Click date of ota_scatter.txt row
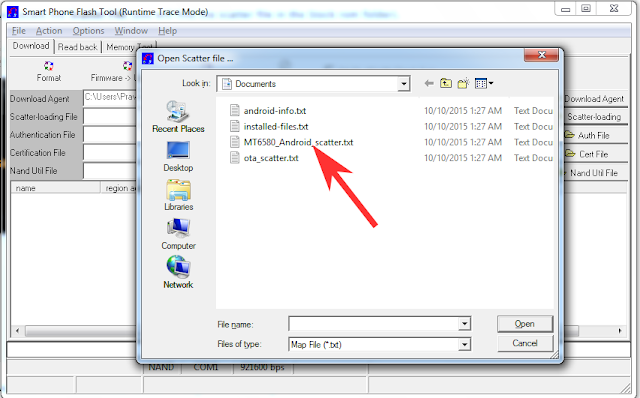 click(x=463, y=158)
